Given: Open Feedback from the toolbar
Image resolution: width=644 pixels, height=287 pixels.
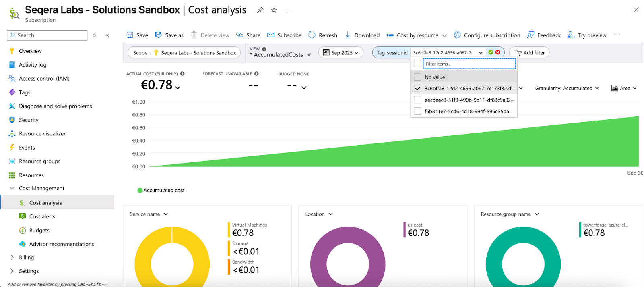Looking at the screenshot, I should tap(544, 35).
